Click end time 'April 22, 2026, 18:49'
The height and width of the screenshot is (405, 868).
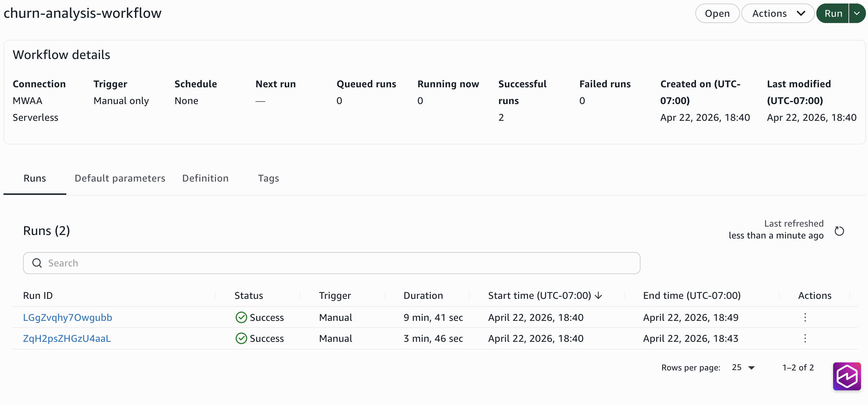pos(690,317)
